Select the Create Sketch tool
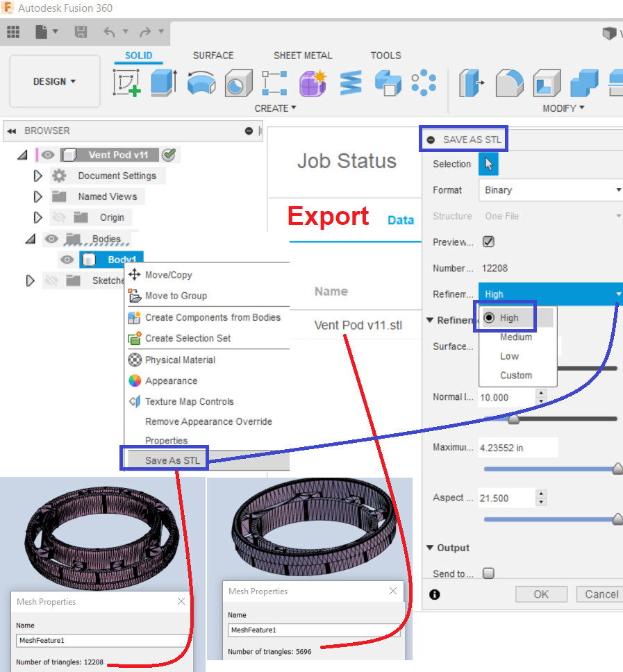Image resolution: width=623 pixels, height=672 pixels. click(127, 83)
